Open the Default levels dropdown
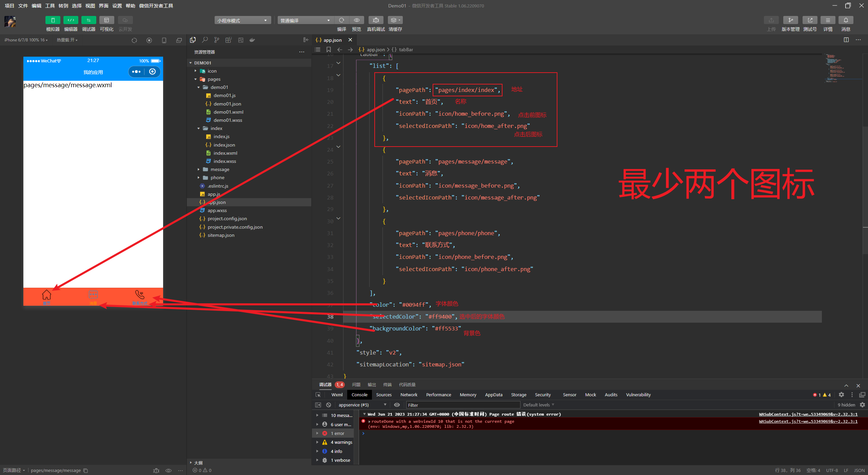 point(538,405)
